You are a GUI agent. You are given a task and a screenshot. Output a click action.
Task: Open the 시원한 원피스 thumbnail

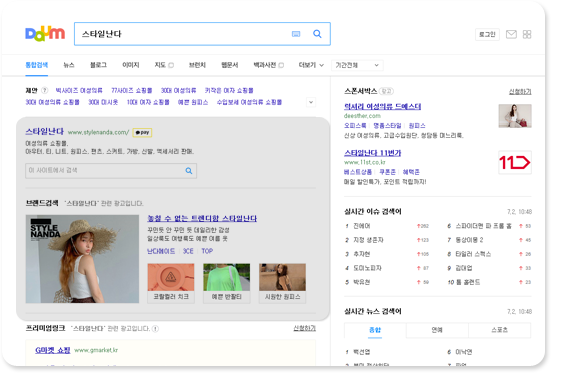pyautogui.click(x=282, y=283)
